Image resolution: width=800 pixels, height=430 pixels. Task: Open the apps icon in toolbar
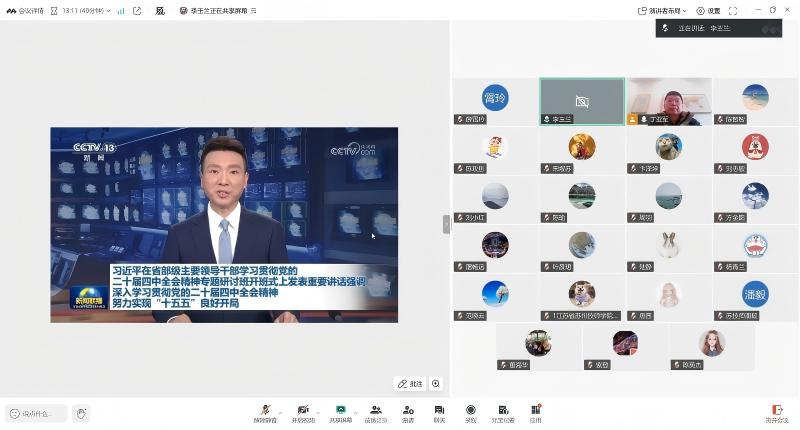(535, 411)
